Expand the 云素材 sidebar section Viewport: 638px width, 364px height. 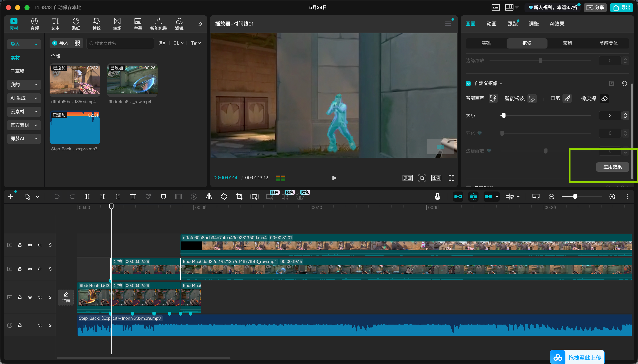(24, 112)
